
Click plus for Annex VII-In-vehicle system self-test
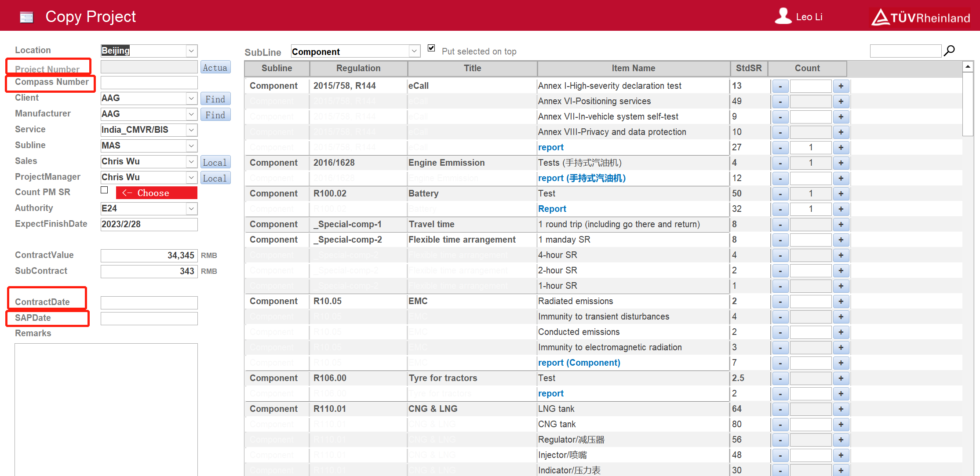click(x=841, y=117)
